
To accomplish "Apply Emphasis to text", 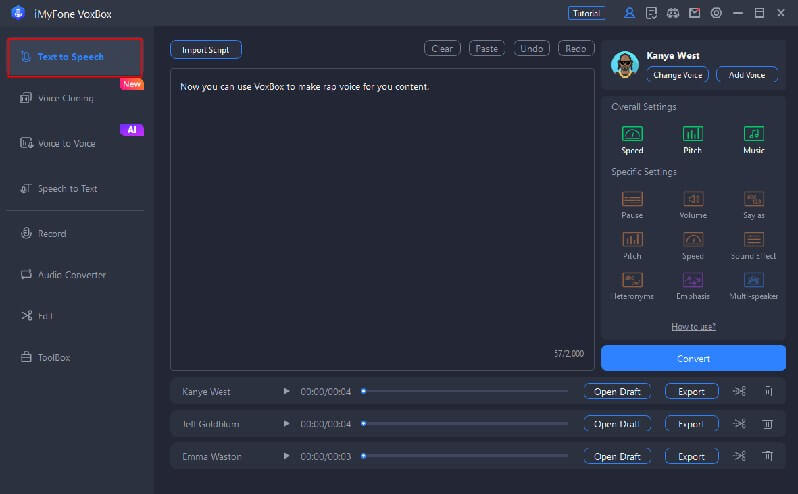I will (x=693, y=285).
